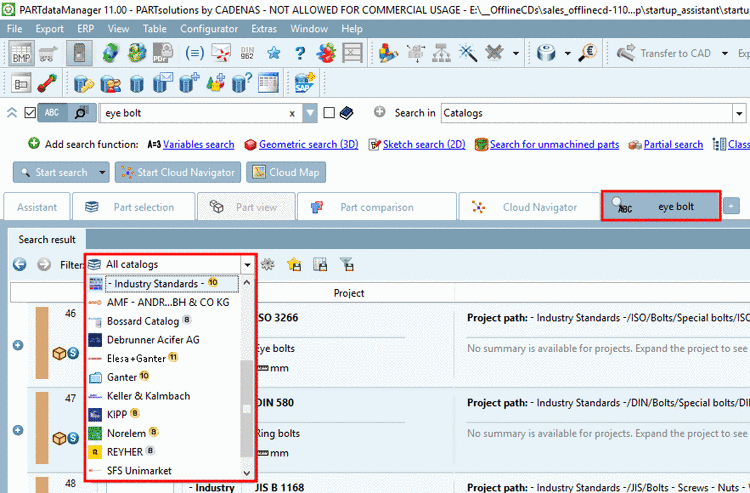The width and height of the screenshot is (750, 493).
Task: Open the dropdown arrow next to bearing icon
Action: 567,53
